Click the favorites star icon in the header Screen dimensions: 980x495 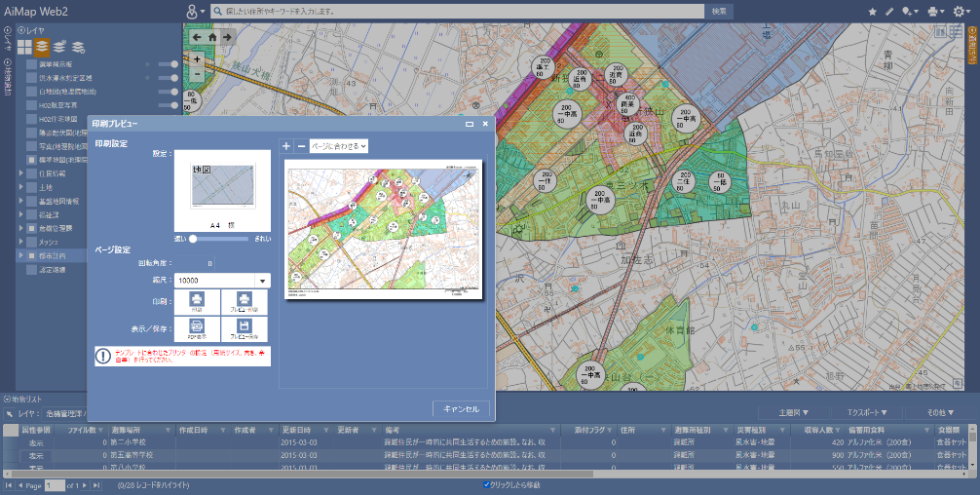click(x=872, y=11)
